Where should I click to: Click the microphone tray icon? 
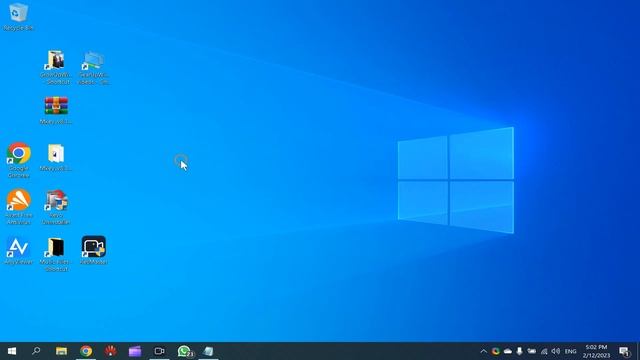(519, 351)
